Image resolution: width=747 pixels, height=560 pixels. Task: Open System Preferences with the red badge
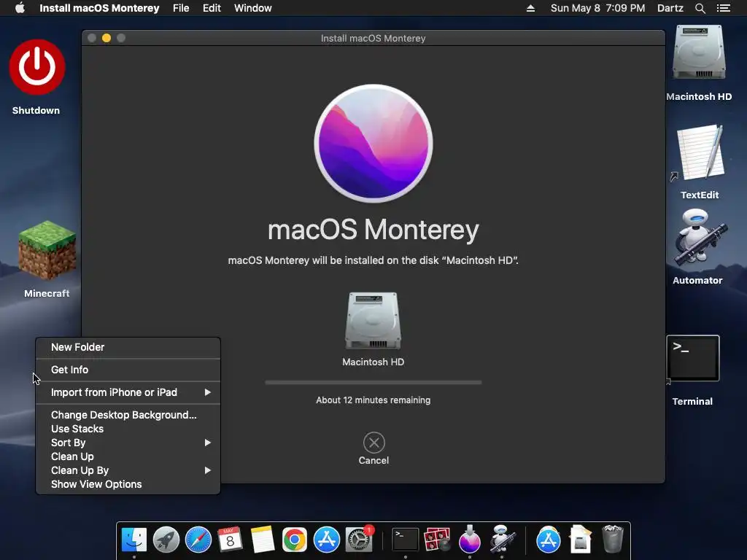tap(359, 540)
